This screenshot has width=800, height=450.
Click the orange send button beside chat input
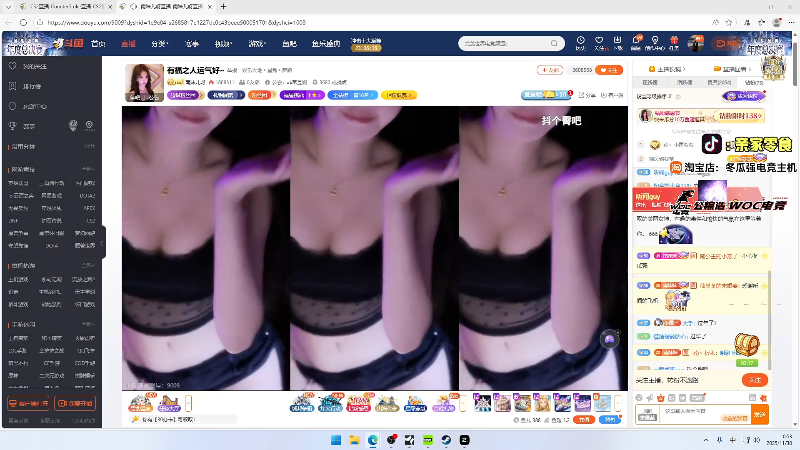tap(760, 414)
